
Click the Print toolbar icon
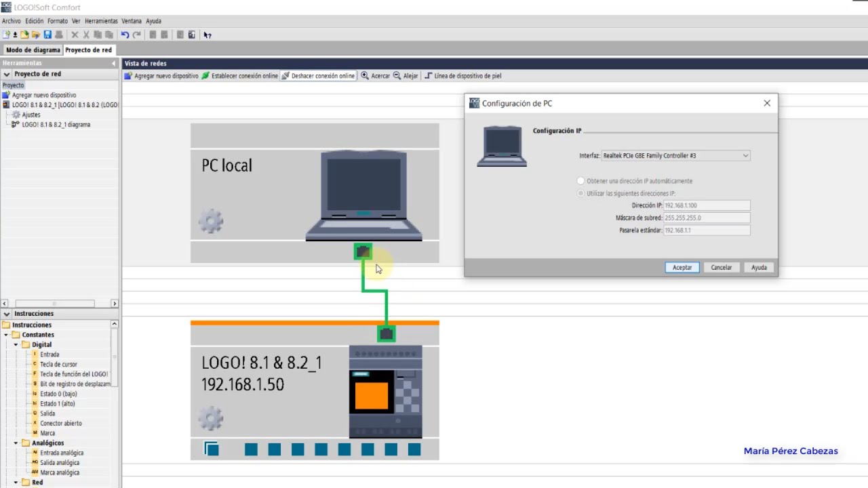pyautogui.click(x=59, y=35)
